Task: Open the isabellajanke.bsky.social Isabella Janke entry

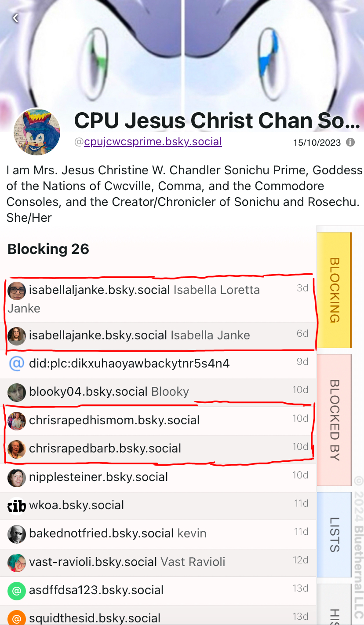Action: [158, 335]
